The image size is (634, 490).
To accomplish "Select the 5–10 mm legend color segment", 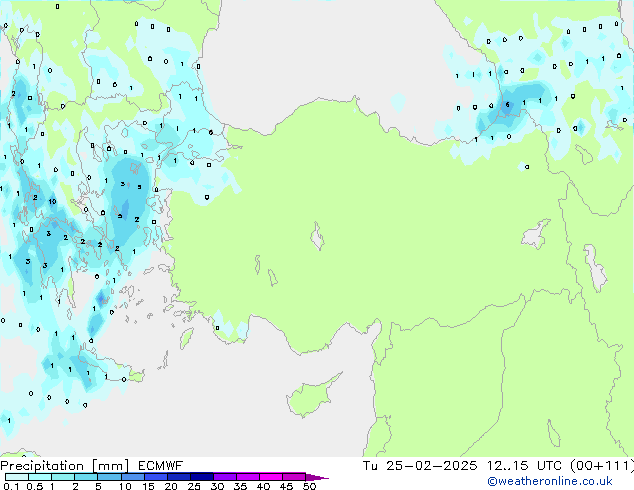I will click(x=109, y=477).
